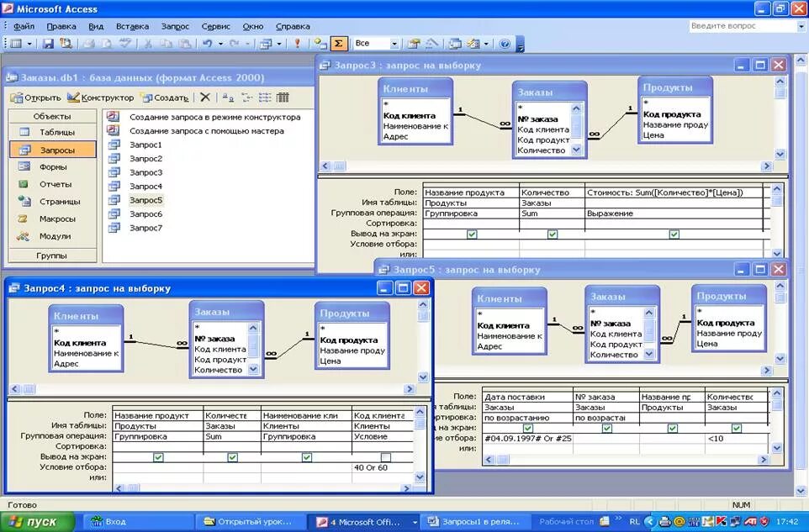Run the spelling check icon

(124, 44)
